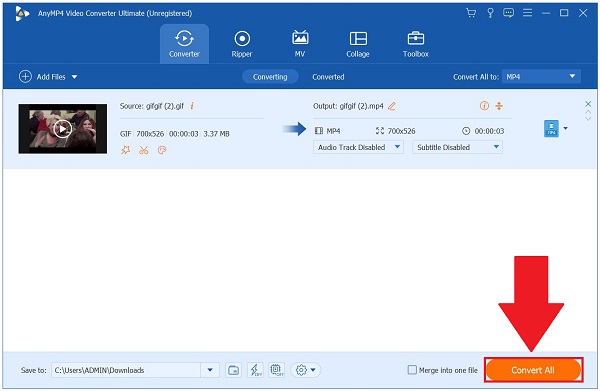Screen dimensions: 600x391
Task: Click the Add Files button
Action: coord(42,77)
